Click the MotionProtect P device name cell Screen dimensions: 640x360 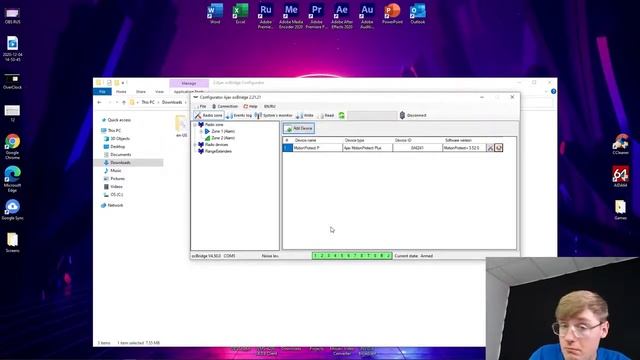pyautogui.click(x=317, y=148)
